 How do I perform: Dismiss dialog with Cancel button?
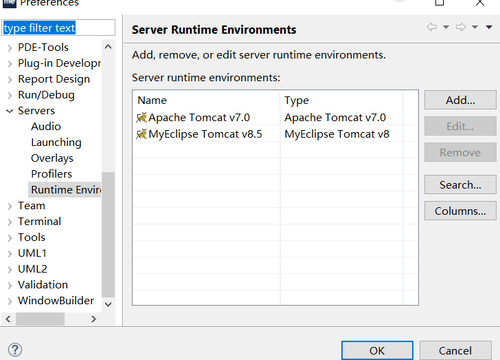click(455, 350)
